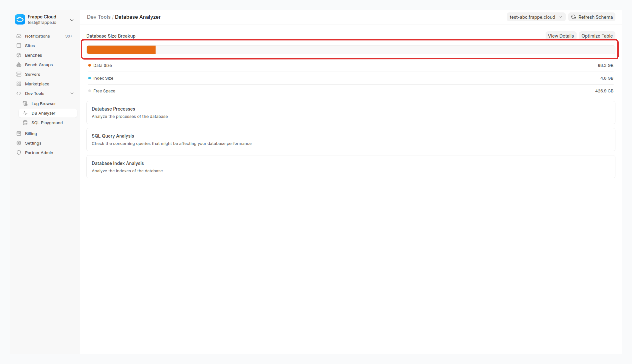This screenshot has height=364, width=632.
Task: Open the Database Index Analysis card
Action: [x=351, y=167]
